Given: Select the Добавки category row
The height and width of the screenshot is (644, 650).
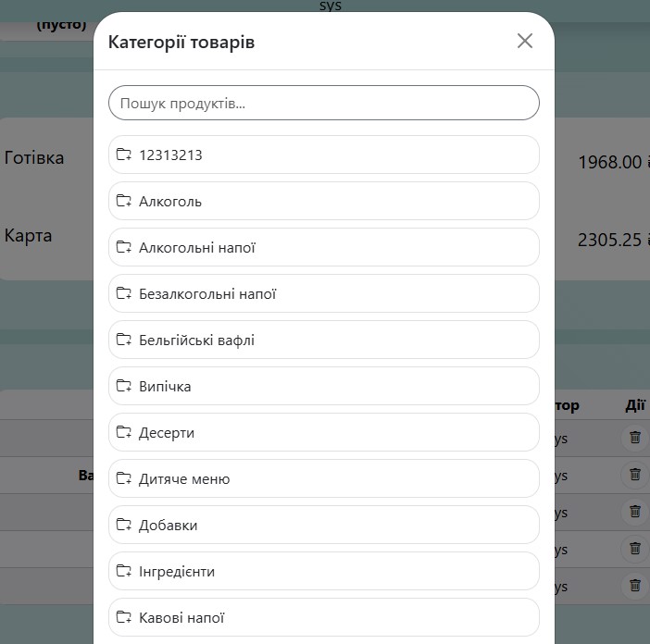Looking at the screenshot, I should [x=324, y=525].
